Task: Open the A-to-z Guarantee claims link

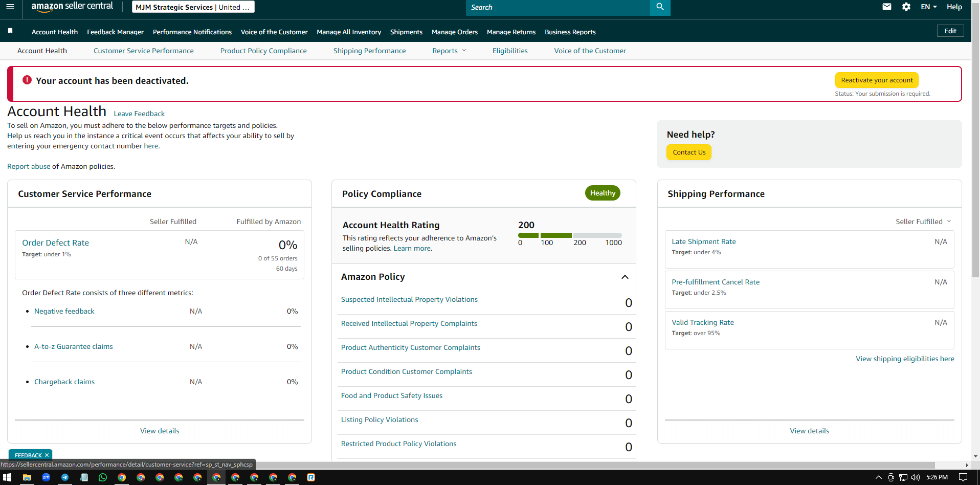Action: coord(74,346)
